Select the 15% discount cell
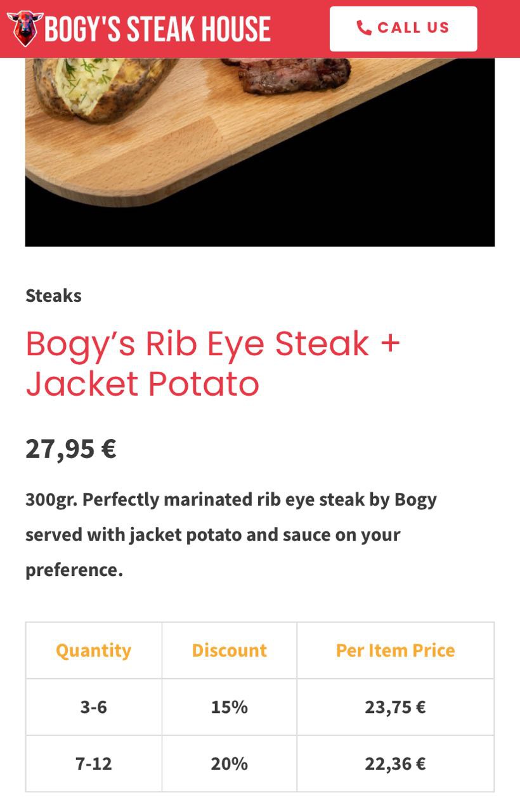 tap(229, 707)
